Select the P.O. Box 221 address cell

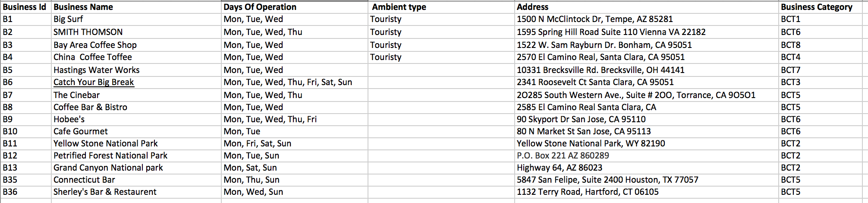(x=647, y=155)
